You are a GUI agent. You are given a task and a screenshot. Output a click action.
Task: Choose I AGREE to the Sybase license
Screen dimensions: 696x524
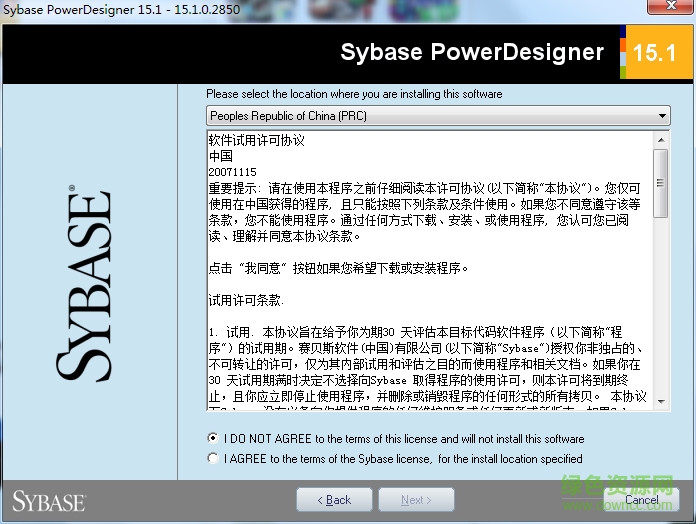[212, 458]
